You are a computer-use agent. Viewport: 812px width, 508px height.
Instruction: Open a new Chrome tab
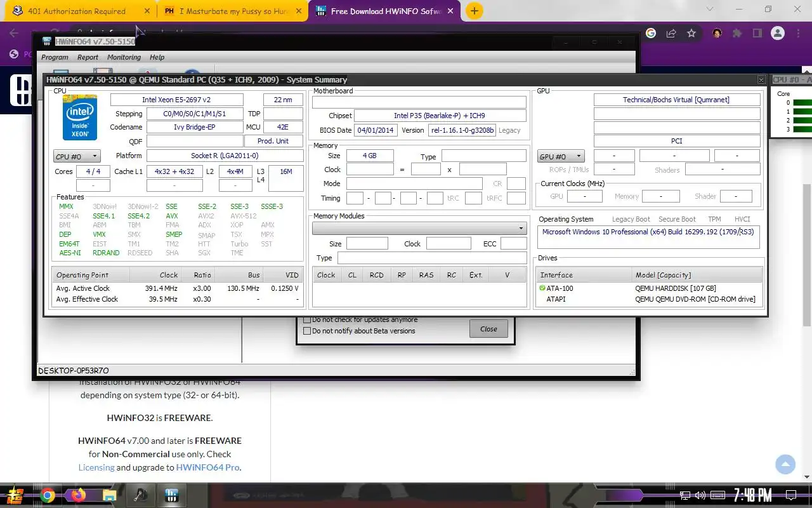(x=474, y=11)
